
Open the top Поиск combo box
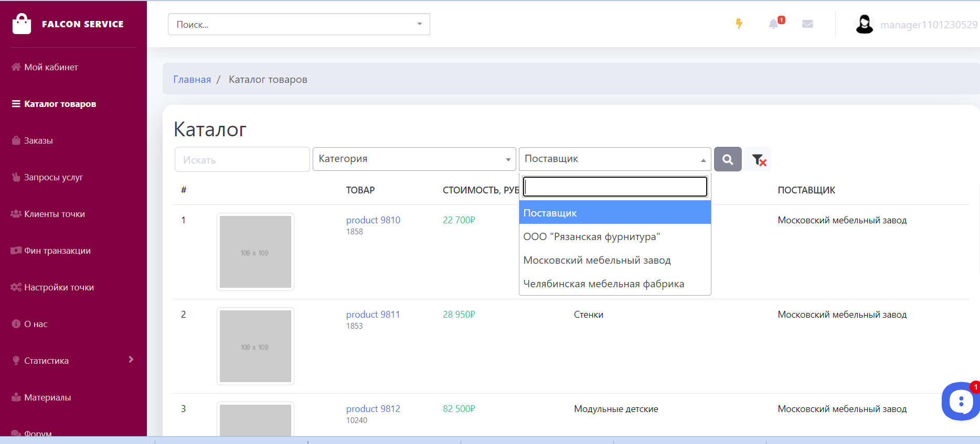[x=299, y=25]
